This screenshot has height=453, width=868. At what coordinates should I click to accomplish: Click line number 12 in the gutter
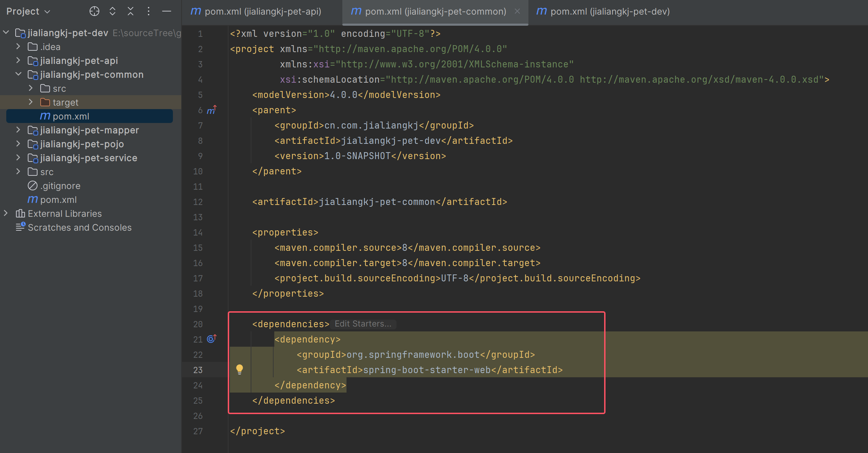pos(198,202)
